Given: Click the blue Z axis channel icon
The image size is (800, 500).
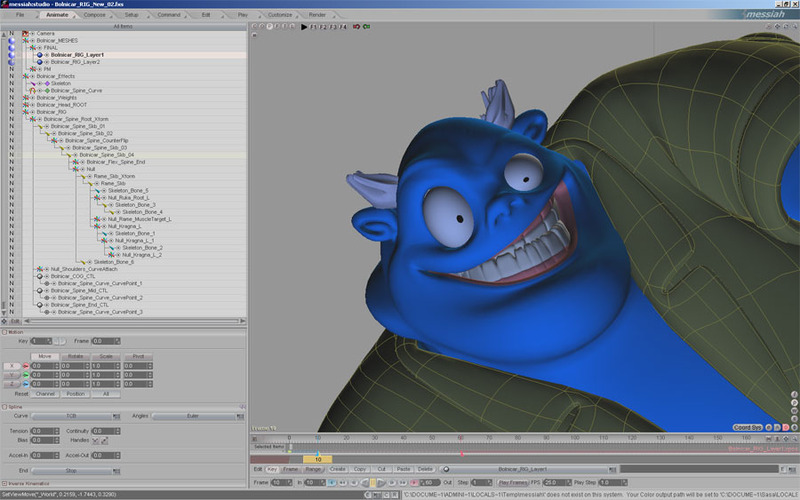Looking at the screenshot, I should [24, 386].
